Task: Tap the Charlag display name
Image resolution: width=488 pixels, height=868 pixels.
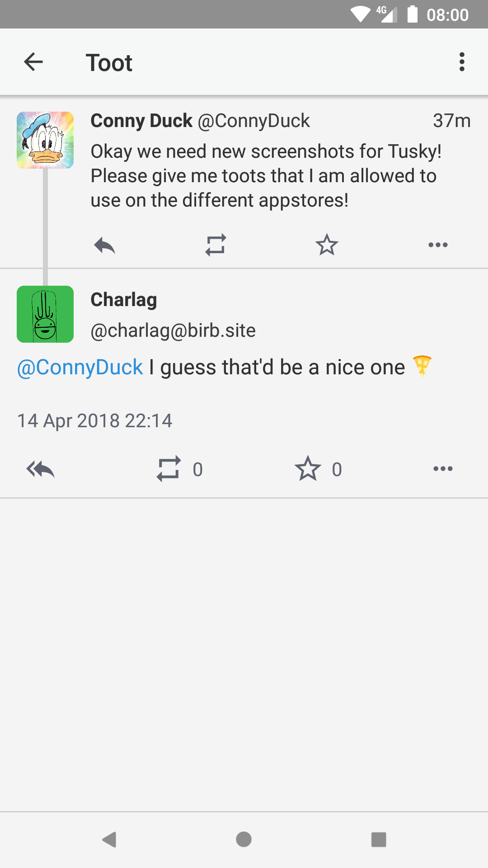Action: [x=124, y=300]
